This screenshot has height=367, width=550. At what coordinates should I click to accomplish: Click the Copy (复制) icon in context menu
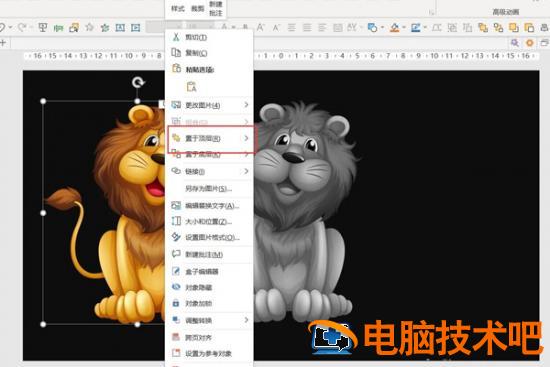(176, 53)
